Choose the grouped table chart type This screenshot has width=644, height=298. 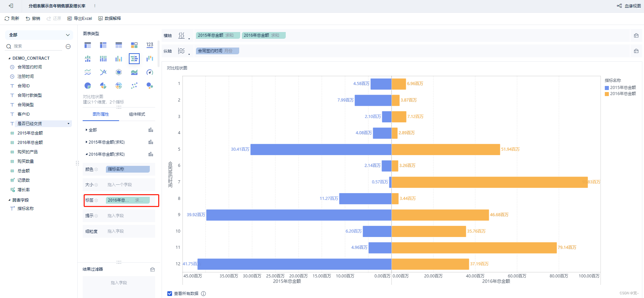click(x=88, y=45)
